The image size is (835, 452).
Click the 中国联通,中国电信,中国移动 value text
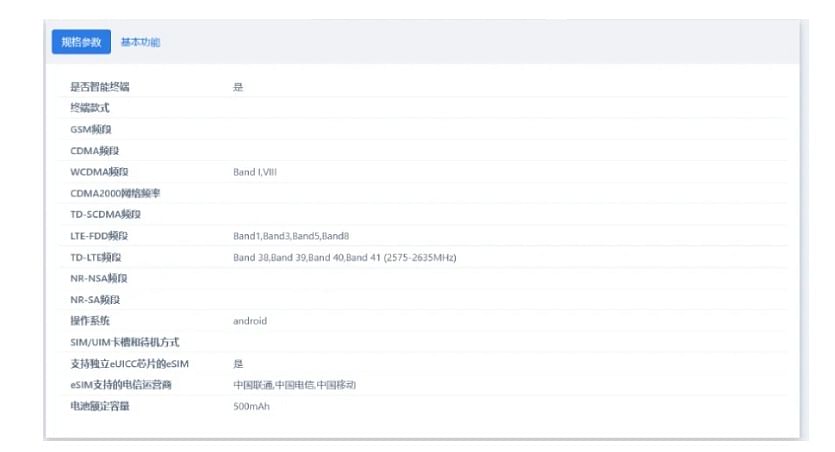click(294, 385)
